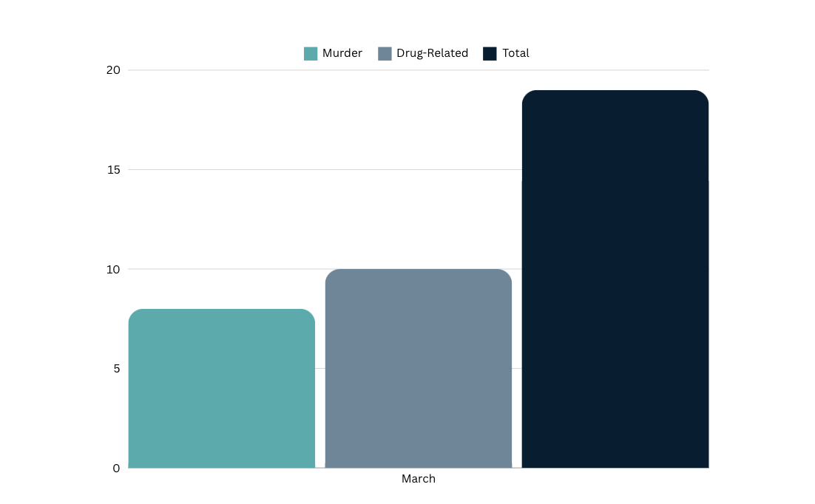Select the Murder legend label text
The image size is (815, 504).
(342, 53)
